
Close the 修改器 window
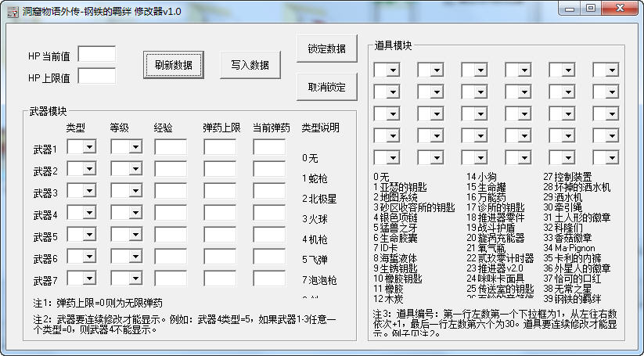click(621, 8)
